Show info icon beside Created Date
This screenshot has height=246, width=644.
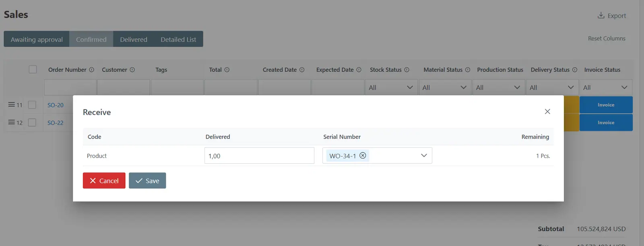(302, 70)
